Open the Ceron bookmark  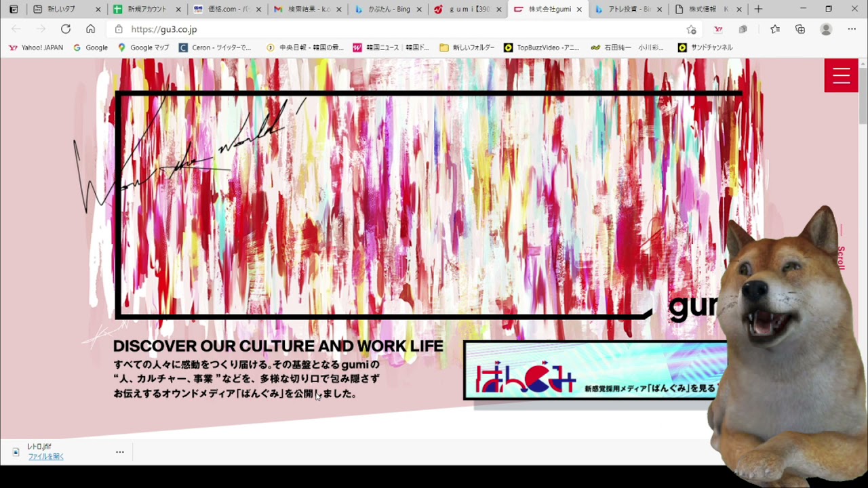coord(215,47)
